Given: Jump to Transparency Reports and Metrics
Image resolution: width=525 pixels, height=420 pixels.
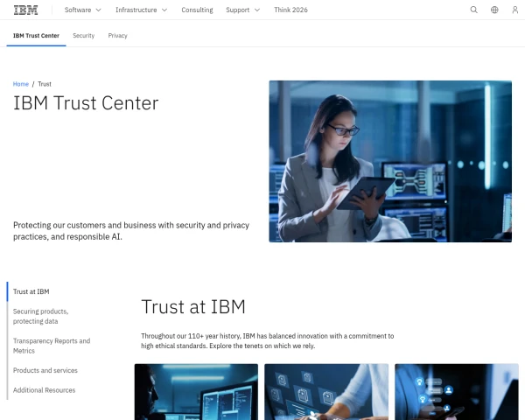Looking at the screenshot, I should [52, 346].
